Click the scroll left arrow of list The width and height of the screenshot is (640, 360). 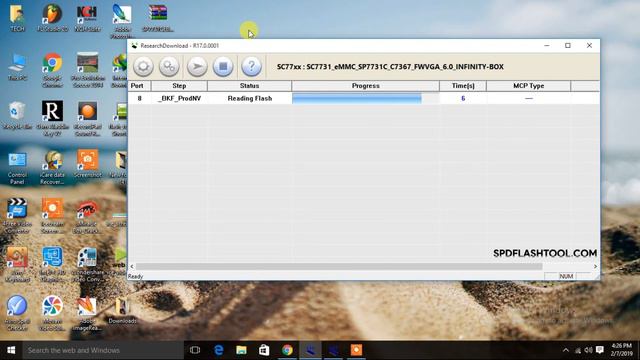coord(132,266)
